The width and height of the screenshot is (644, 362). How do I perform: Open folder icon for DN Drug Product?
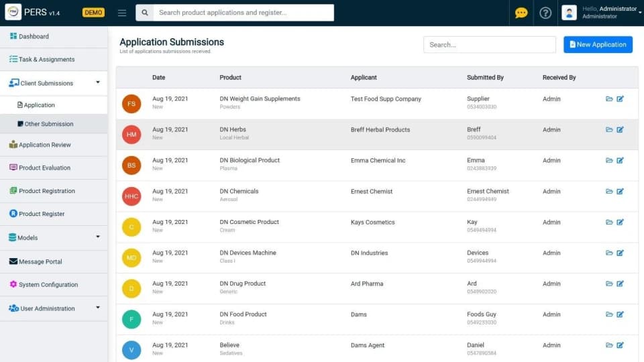point(609,284)
